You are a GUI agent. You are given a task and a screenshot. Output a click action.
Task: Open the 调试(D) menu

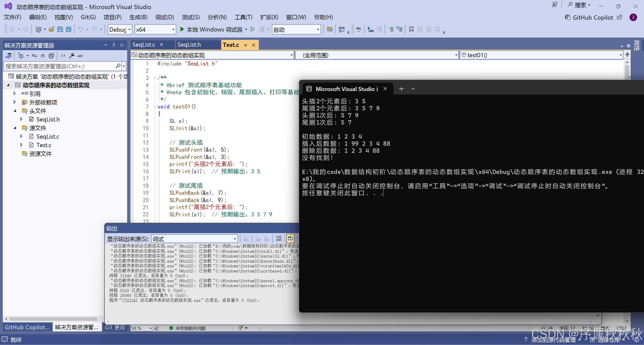click(x=165, y=17)
